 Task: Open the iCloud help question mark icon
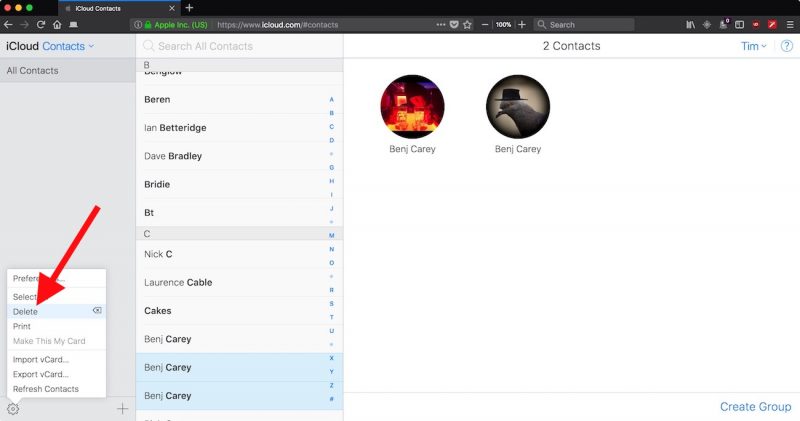[x=787, y=46]
